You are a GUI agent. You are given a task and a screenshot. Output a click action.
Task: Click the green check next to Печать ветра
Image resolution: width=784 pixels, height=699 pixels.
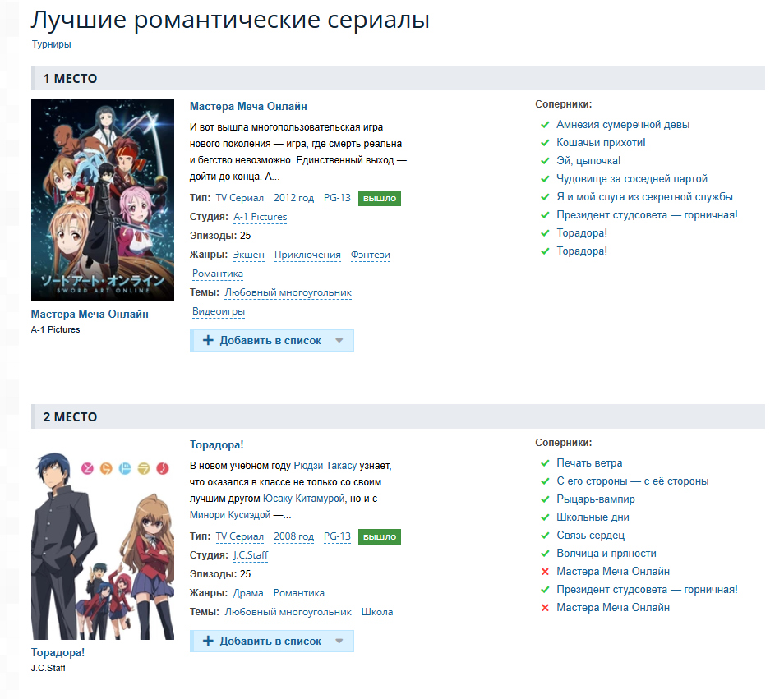point(545,463)
